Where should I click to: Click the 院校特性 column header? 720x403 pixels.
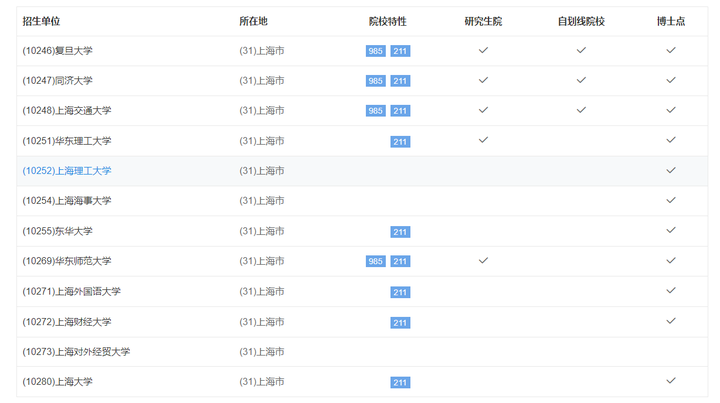click(387, 21)
